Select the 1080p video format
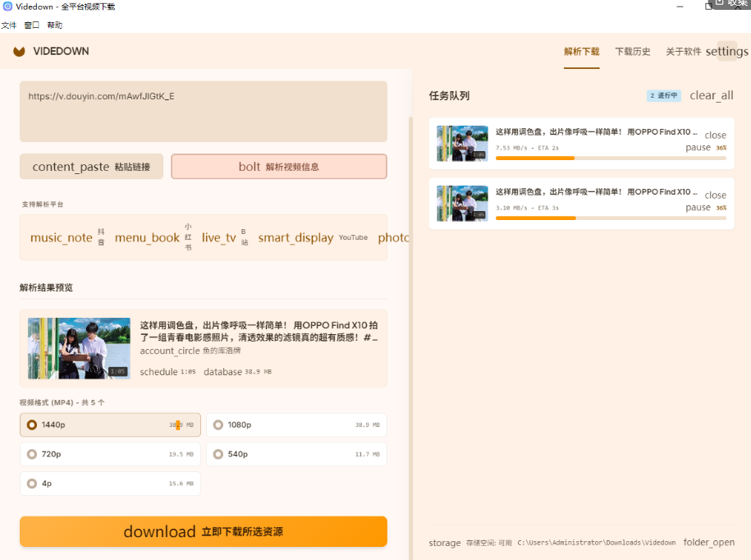The width and height of the screenshot is (751, 560). [296, 425]
